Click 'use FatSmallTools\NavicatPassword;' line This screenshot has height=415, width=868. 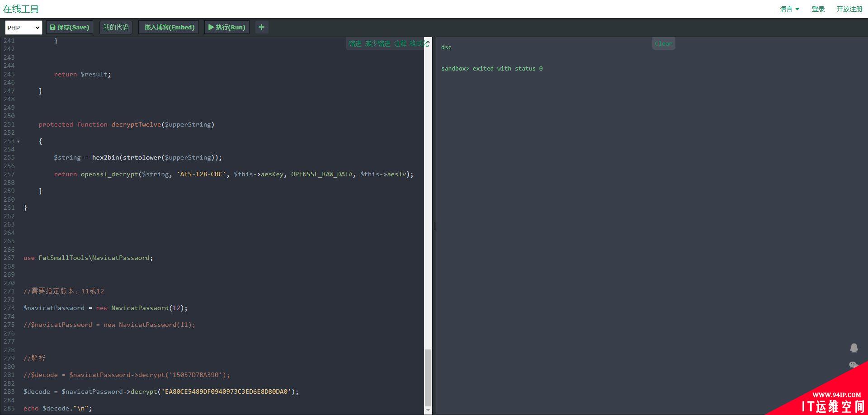88,258
